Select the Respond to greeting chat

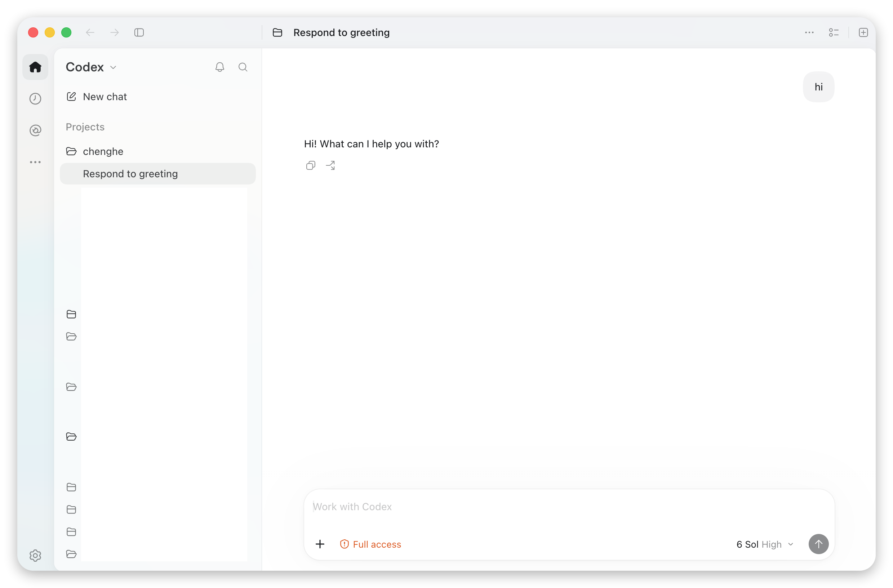(157, 174)
